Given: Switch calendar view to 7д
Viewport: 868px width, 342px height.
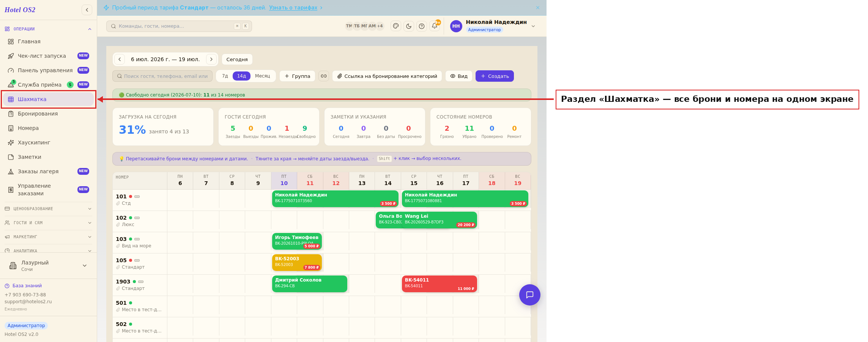Looking at the screenshot, I should (x=225, y=76).
